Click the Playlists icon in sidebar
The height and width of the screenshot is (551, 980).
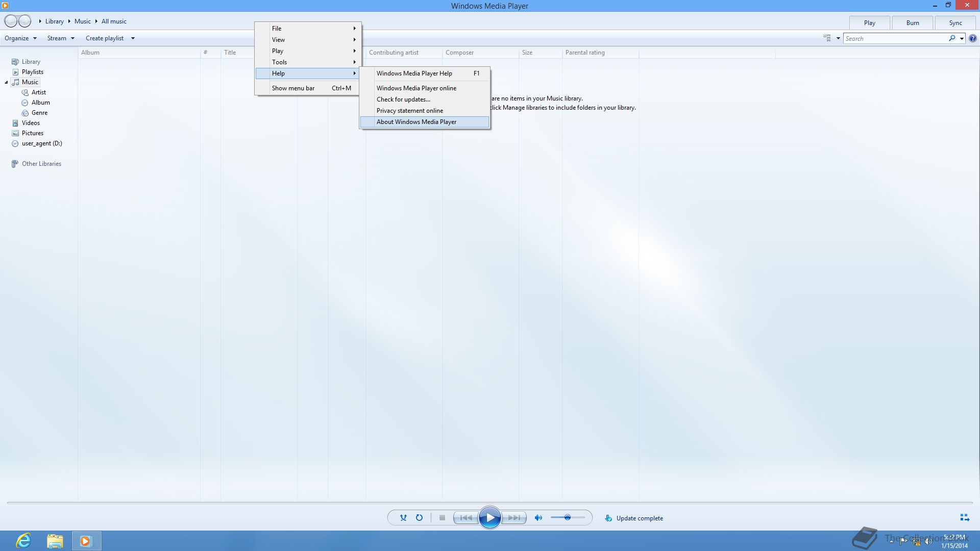[15, 72]
